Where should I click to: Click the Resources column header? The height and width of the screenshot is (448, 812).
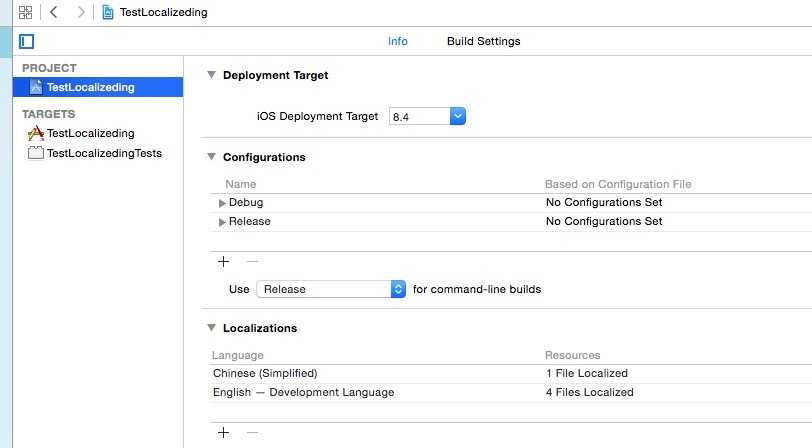pyautogui.click(x=572, y=355)
